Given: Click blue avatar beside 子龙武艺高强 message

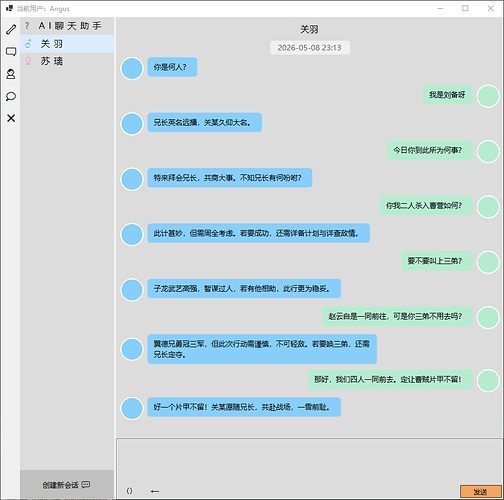Looking at the screenshot, I should tap(132, 290).
